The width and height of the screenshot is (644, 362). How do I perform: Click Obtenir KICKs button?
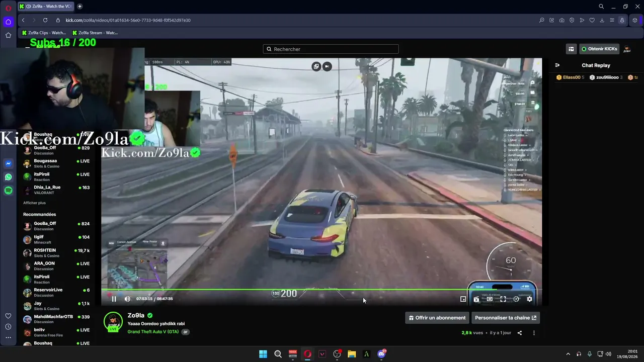pyautogui.click(x=599, y=49)
